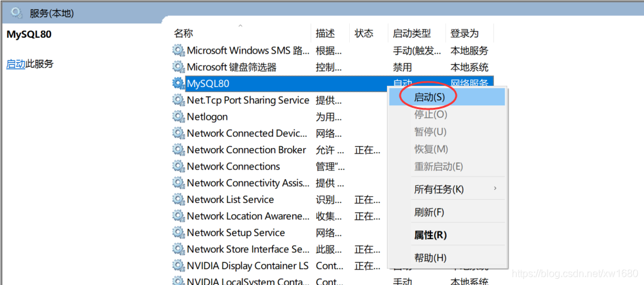This screenshot has height=285, width=644.
Task: Choose 帮助(H) in the context menu
Action: (x=447, y=258)
